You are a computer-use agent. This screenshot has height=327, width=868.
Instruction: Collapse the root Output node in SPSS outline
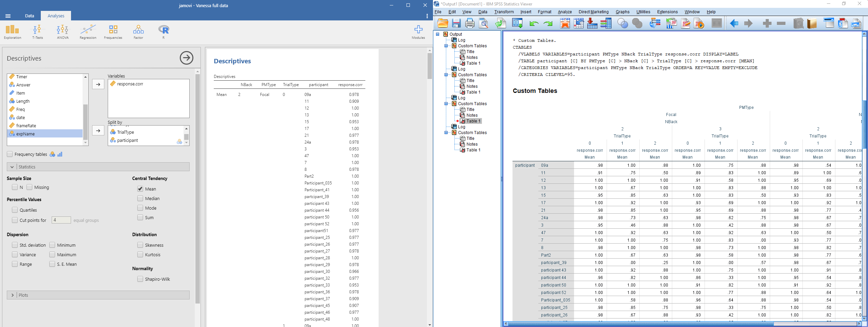[x=438, y=34]
